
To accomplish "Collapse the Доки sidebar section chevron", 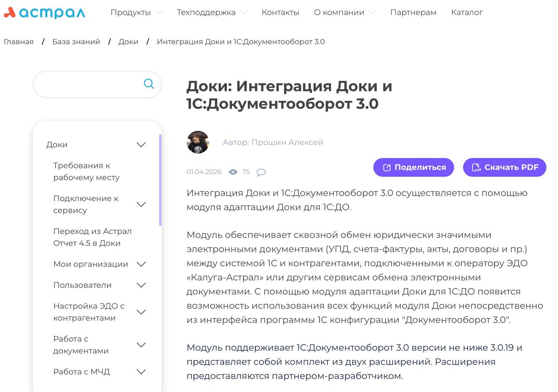I will [x=141, y=145].
